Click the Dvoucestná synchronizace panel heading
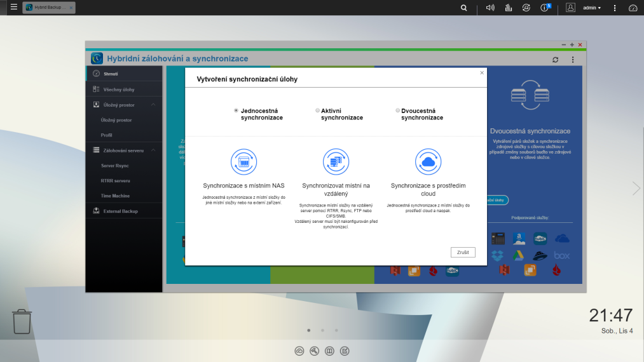 [x=530, y=131]
